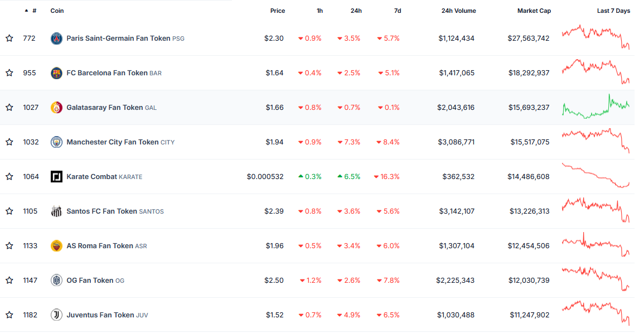
Task: Click Juventus 24h volume $1,030,488
Action: point(456,315)
